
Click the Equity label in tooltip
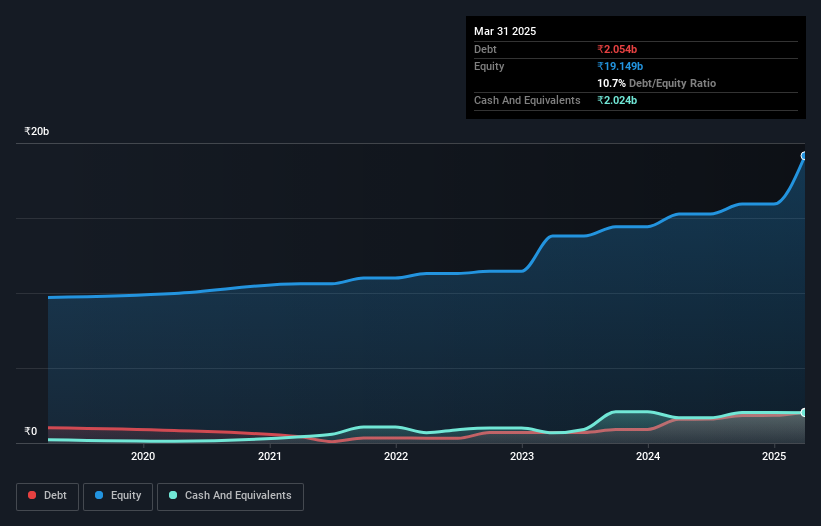pos(489,66)
